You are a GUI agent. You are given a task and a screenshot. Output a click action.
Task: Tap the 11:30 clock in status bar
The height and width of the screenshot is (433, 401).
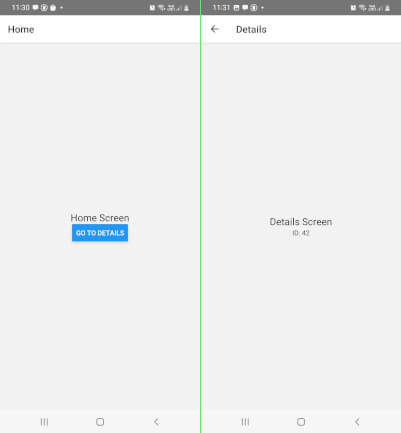[21, 7]
